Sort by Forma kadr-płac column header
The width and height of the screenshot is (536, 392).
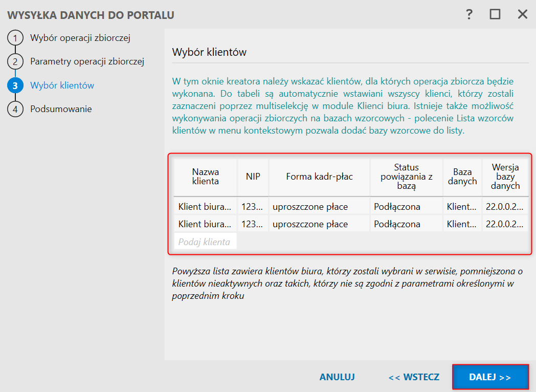tap(319, 177)
